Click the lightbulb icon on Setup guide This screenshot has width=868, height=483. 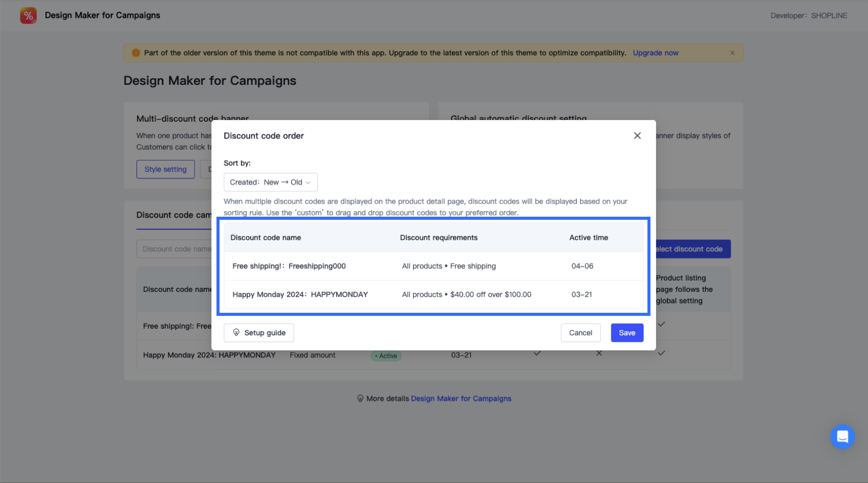236,332
